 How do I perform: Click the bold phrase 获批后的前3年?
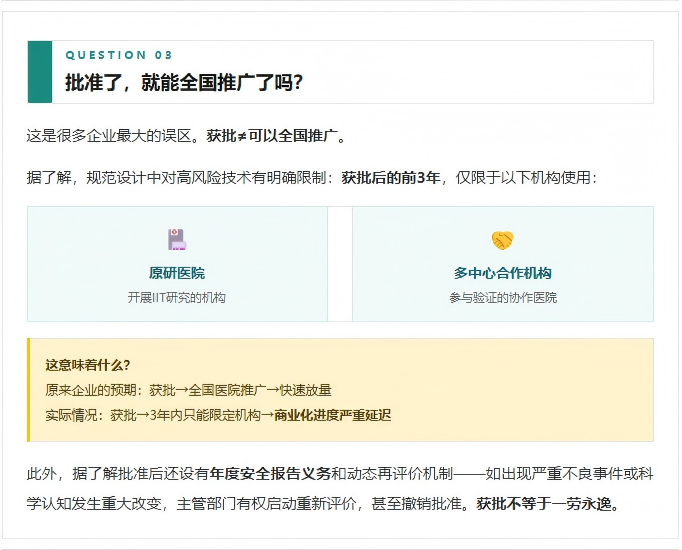tap(390, 178)
